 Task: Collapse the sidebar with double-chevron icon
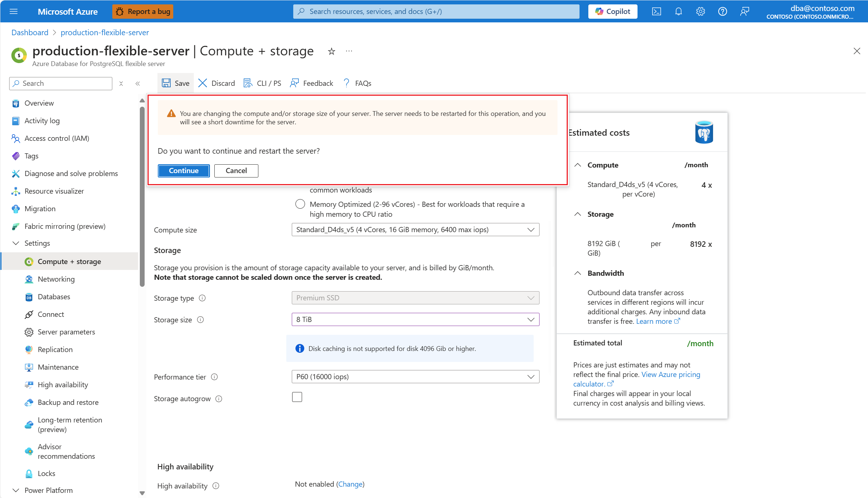coord(138,84)
